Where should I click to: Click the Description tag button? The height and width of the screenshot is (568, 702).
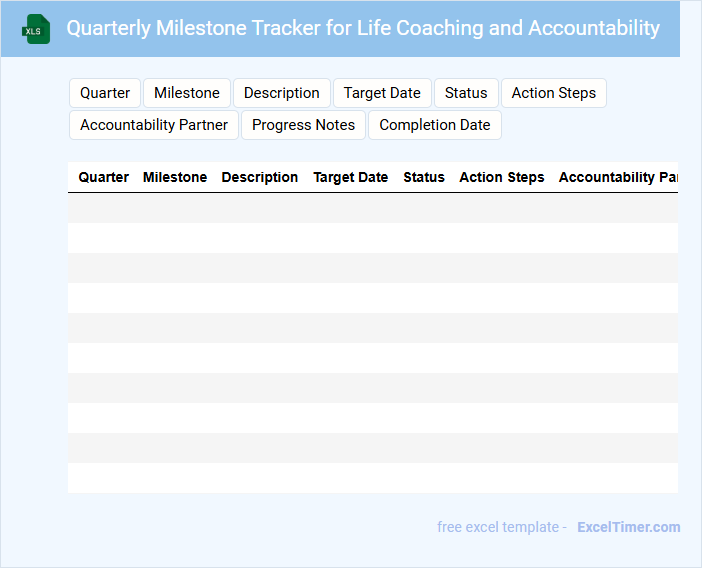click(282, 93)
